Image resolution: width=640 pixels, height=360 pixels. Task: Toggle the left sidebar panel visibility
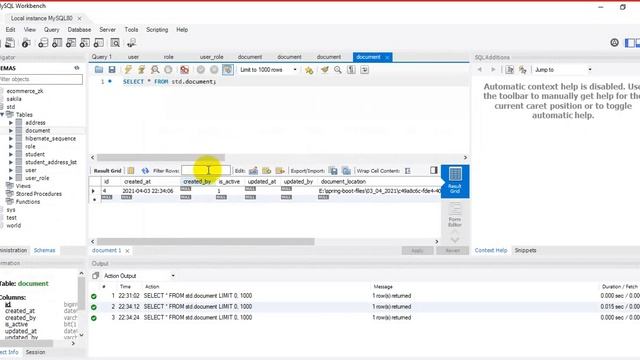(630, 42)
